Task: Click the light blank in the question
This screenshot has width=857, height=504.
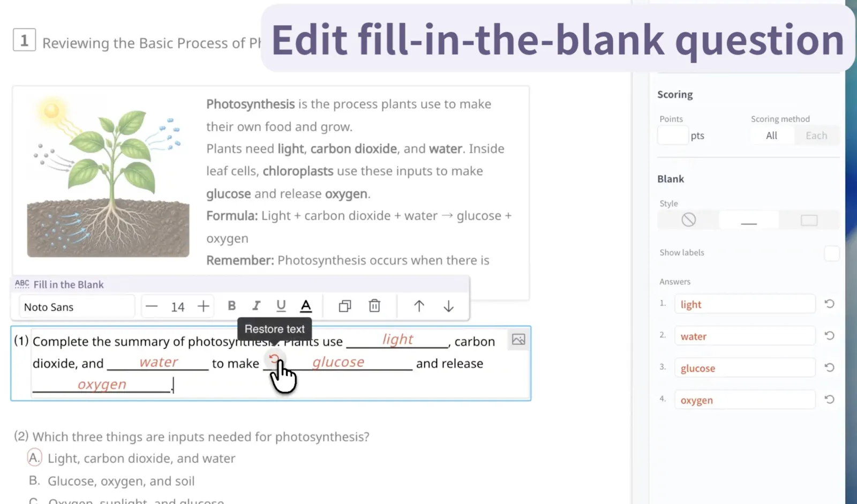Action: (x=397, y=340)
